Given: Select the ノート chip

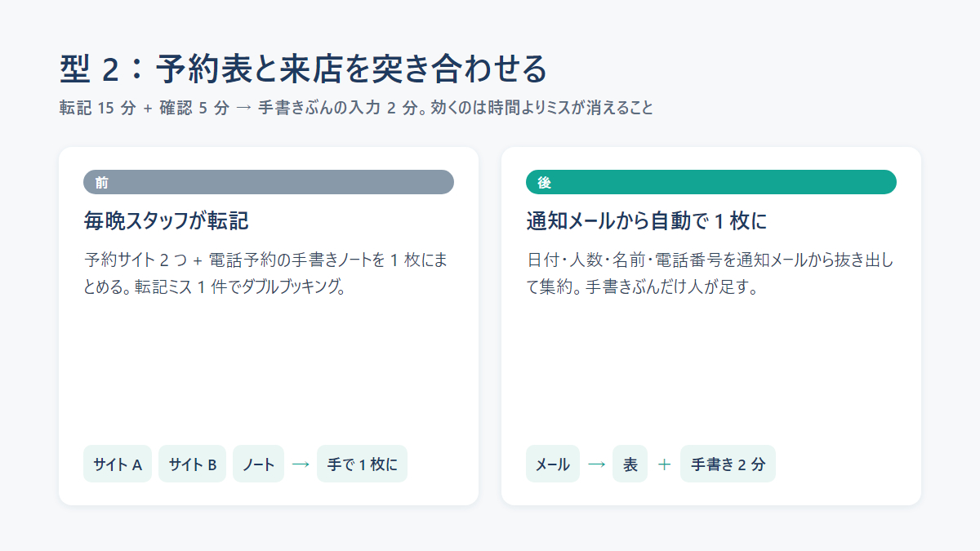Looking at the screenshot, I should coord(258,464).
